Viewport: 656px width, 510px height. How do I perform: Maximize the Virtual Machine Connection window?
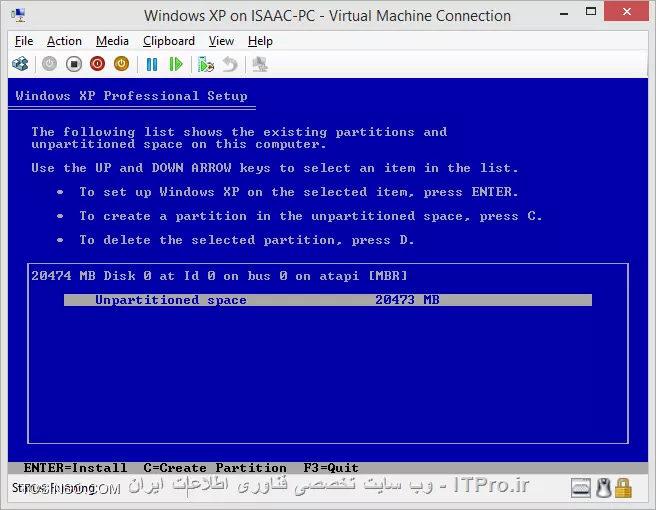point(591,12)
